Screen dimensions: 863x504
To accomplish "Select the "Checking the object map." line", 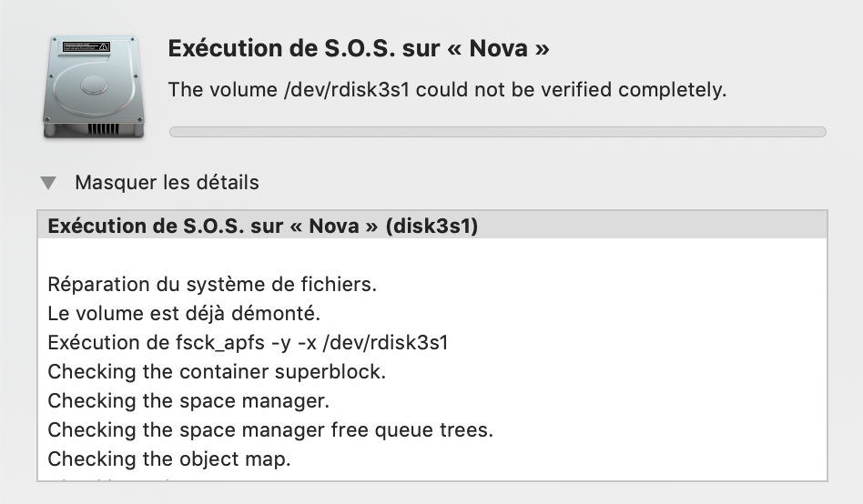I will [x=169, y=459].
